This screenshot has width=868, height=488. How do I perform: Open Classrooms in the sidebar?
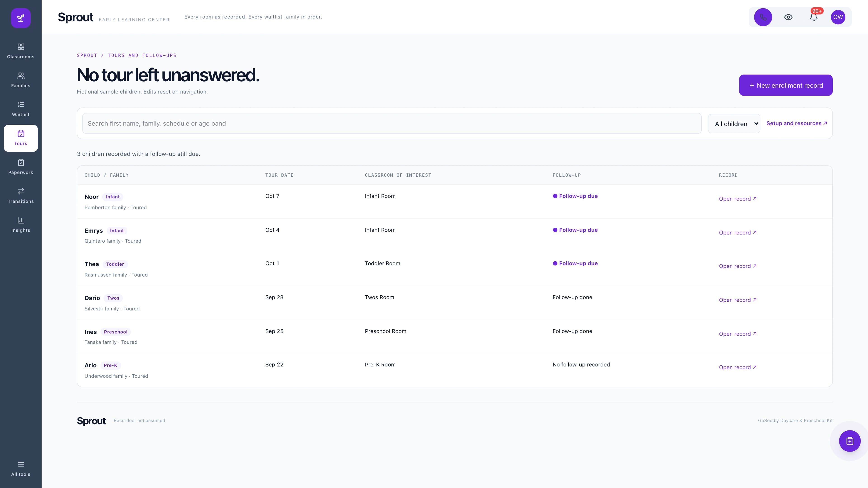coord(21,51)
